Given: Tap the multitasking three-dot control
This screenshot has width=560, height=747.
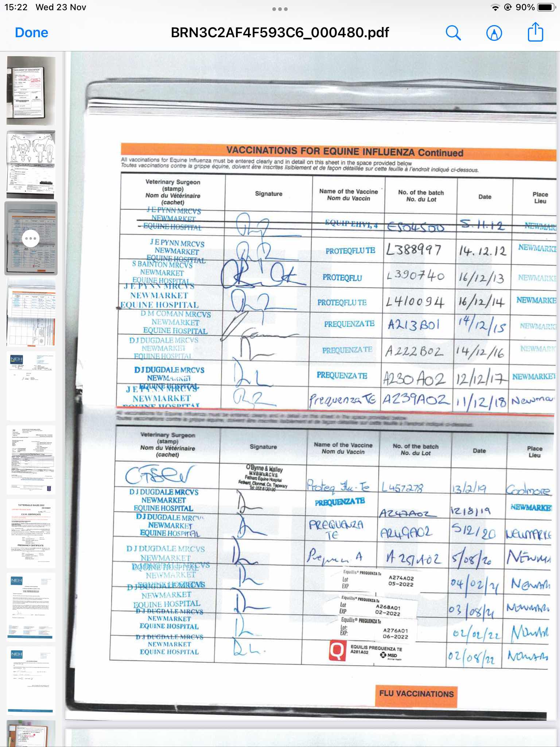Looking at the screenshot, I should click(x=280, y=9).
